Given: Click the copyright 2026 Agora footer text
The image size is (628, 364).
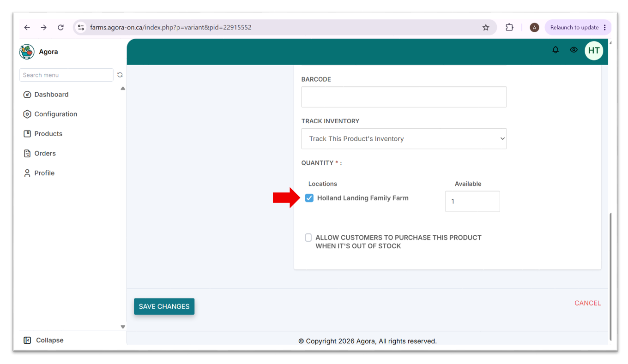Looking at the screenshot, I should (x=368, y=341).
